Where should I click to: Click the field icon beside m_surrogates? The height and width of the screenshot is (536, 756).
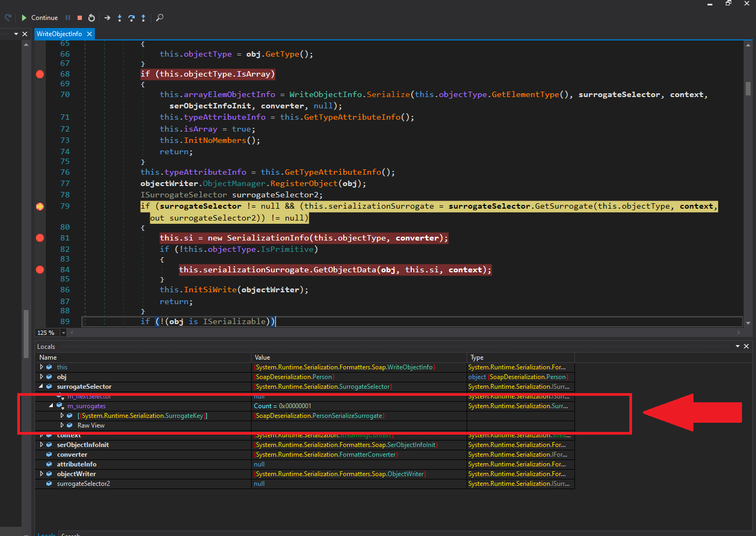coord(60,406)
